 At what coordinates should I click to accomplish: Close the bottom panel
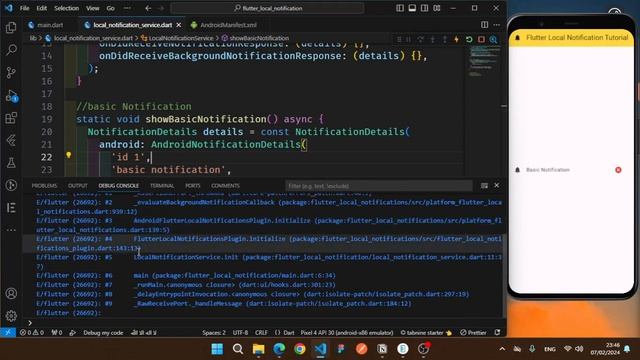tap(497, 185)
